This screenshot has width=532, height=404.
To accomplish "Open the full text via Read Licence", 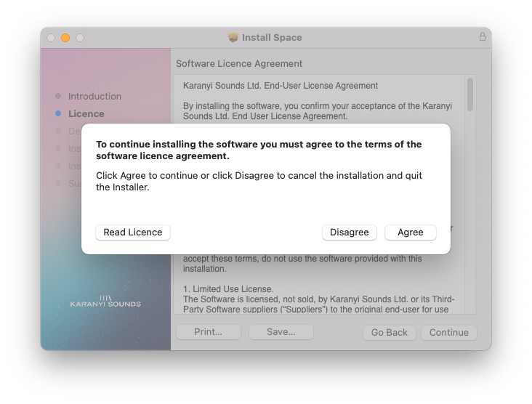I will (x=133, y=233).
